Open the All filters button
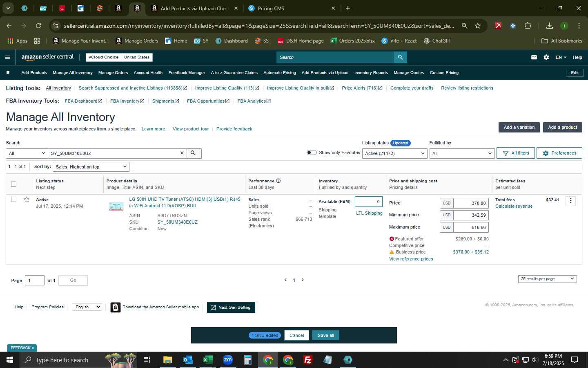The image size is (588, 368). click(516, 153)
